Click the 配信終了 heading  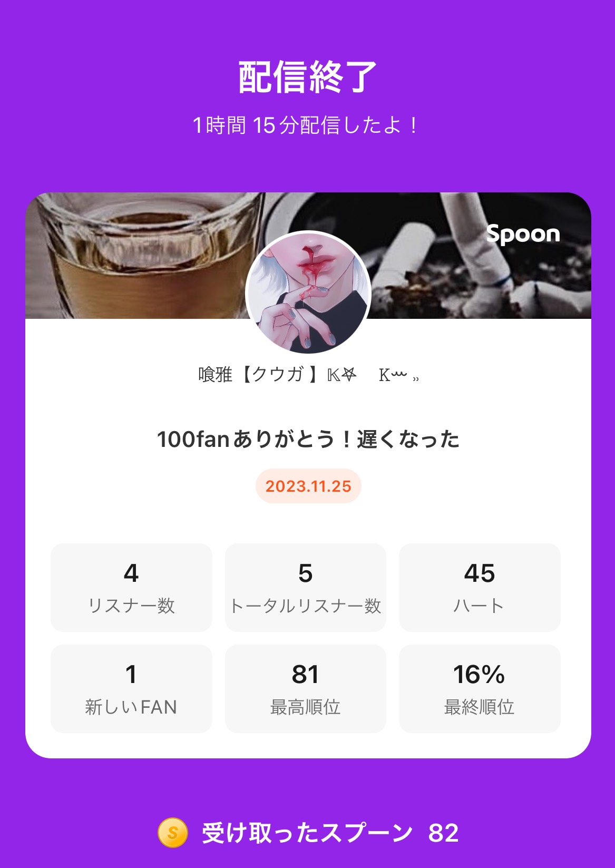click(308, 77)
